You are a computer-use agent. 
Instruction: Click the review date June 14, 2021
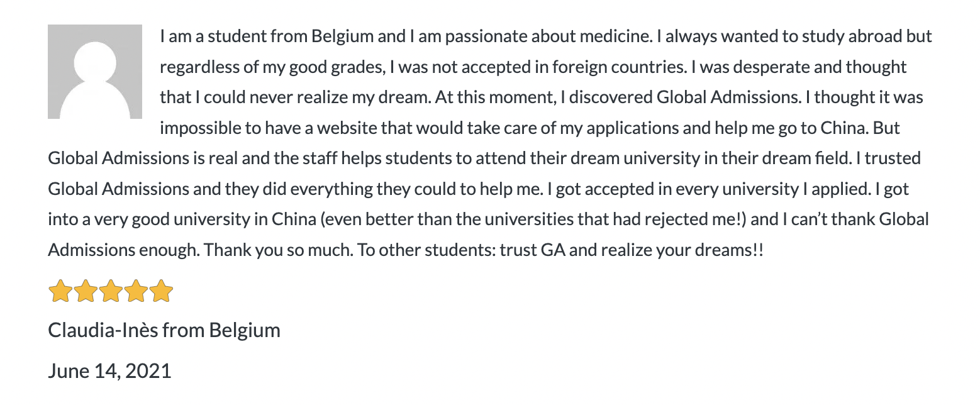click(109, 370)
